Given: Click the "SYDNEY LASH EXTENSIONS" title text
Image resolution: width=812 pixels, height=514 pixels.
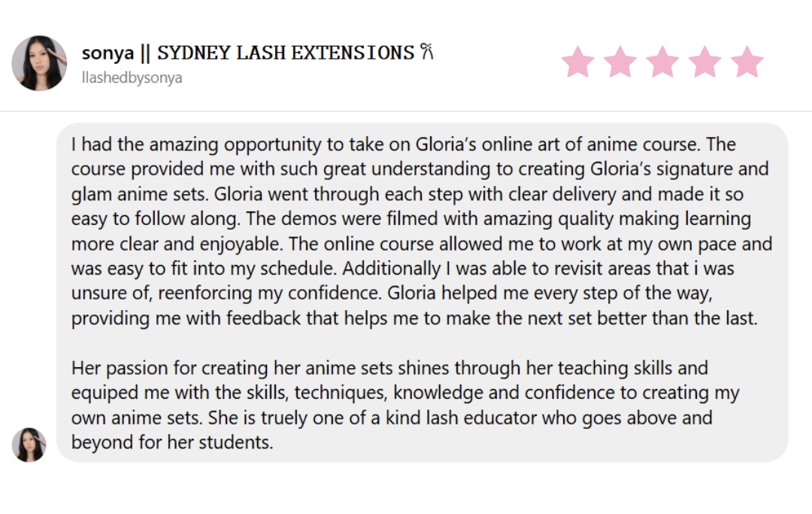Looking at the screenshot, I should (x=285, y=53).
